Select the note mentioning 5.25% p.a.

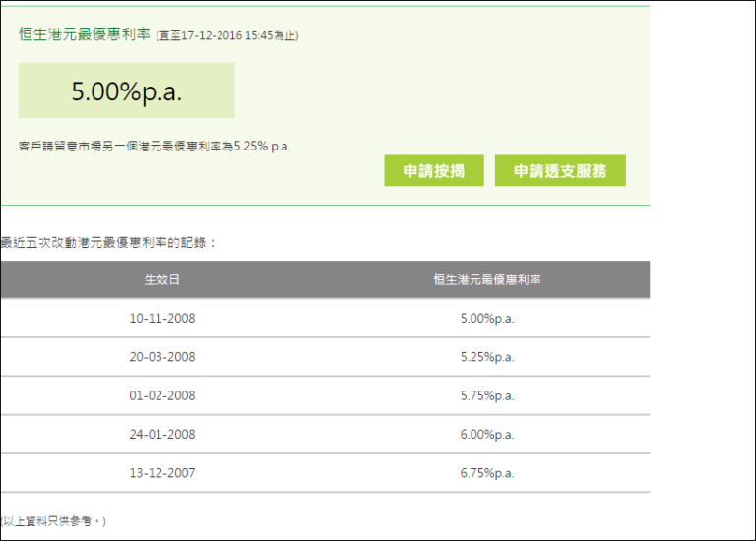coord(155,146)
